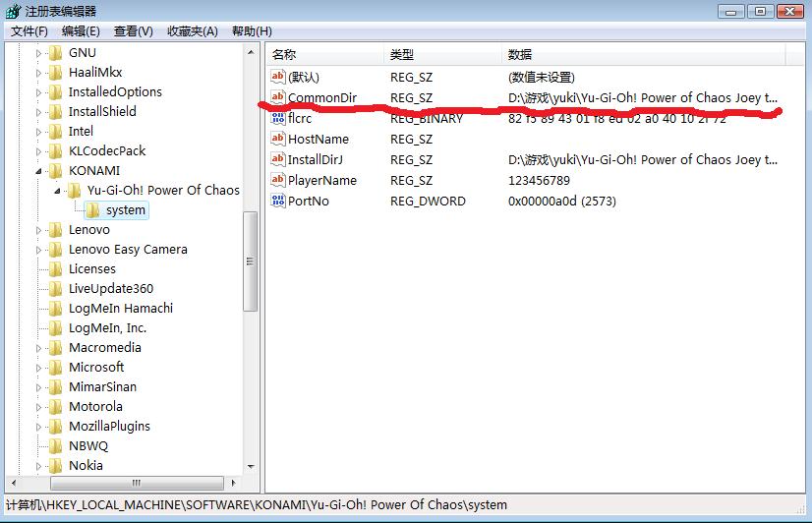This screenshot has height=523, width=812.
Task: Click the tree pane scroll-up arrow
Action: pos(251,52)
